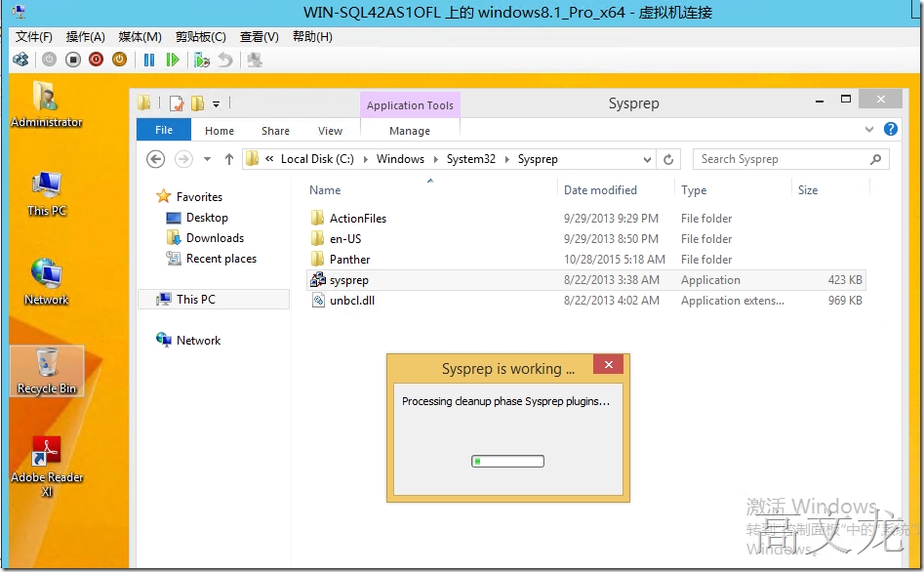Open address bar history dropdown
The width and height of the screenshot is (924, 572).
[647, 159]
